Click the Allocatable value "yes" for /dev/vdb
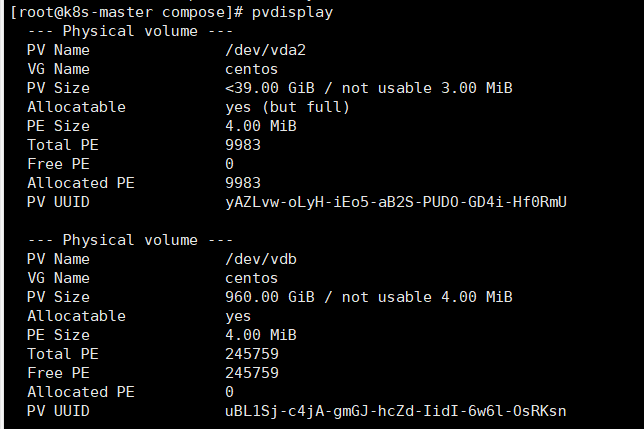The height and width of the screenshot is (429, 644). (239, 316)
